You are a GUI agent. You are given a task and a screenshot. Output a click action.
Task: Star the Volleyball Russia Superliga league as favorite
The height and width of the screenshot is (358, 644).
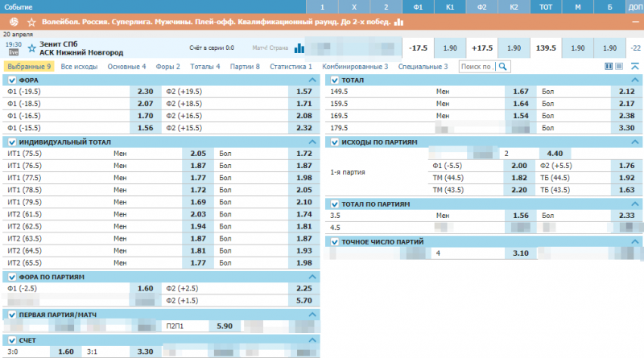(x=31, y=23)
